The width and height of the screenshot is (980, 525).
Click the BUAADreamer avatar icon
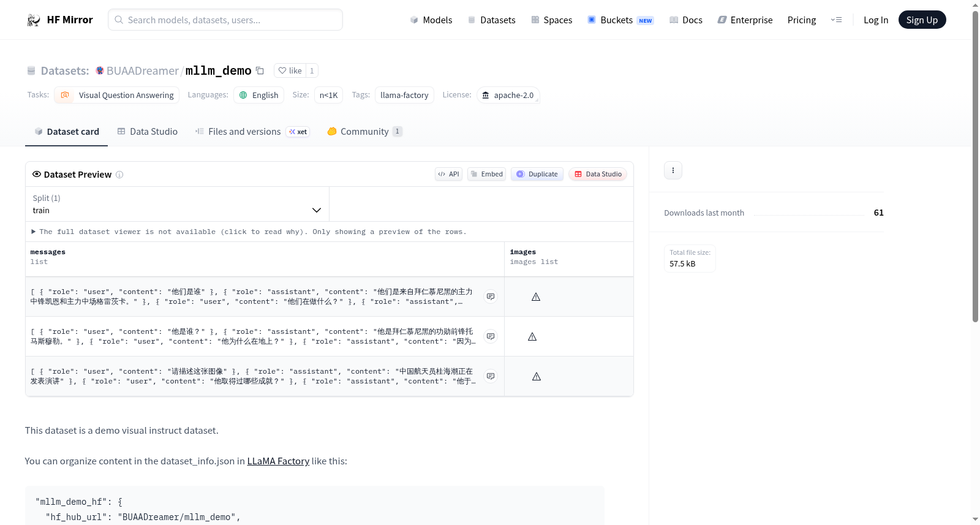coord(100,70)
